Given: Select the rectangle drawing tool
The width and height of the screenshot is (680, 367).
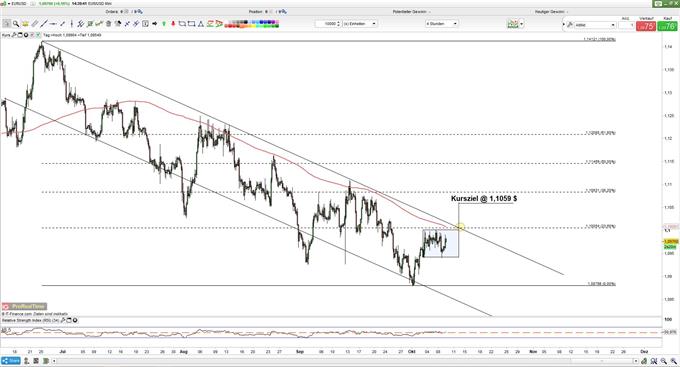Looking at the screenshot, I should (191, 24).
